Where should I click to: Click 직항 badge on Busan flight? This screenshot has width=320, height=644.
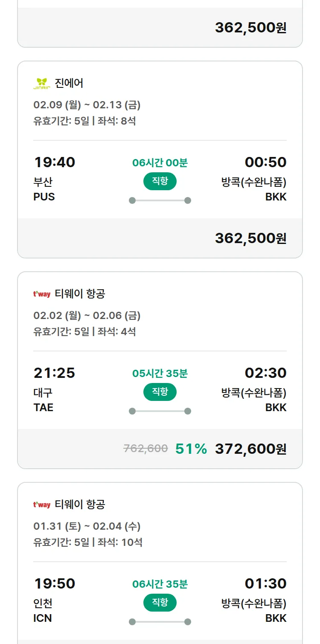160,181
